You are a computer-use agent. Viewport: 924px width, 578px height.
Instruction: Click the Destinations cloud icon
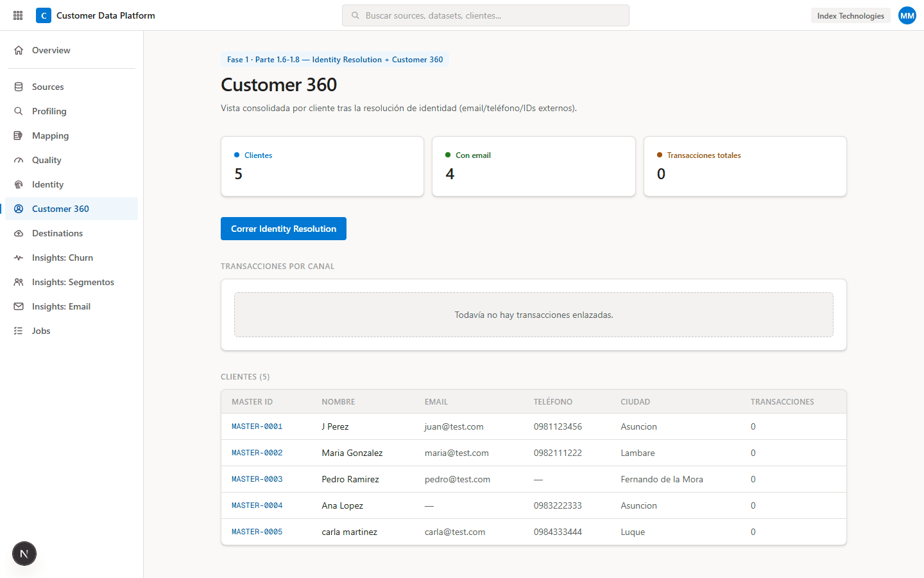pos(19,233)
